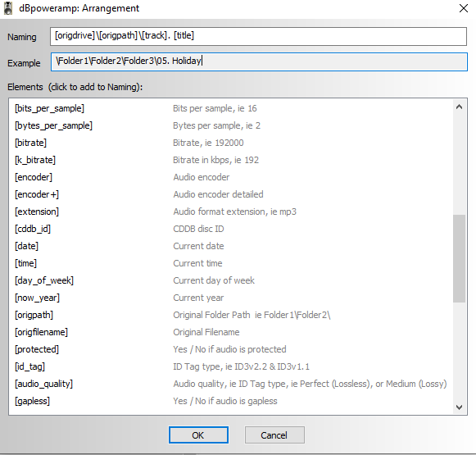Add [bytes_per_sample] element to Naming
The width and height of the screenshot is (476, 455).
coord(53,125)
